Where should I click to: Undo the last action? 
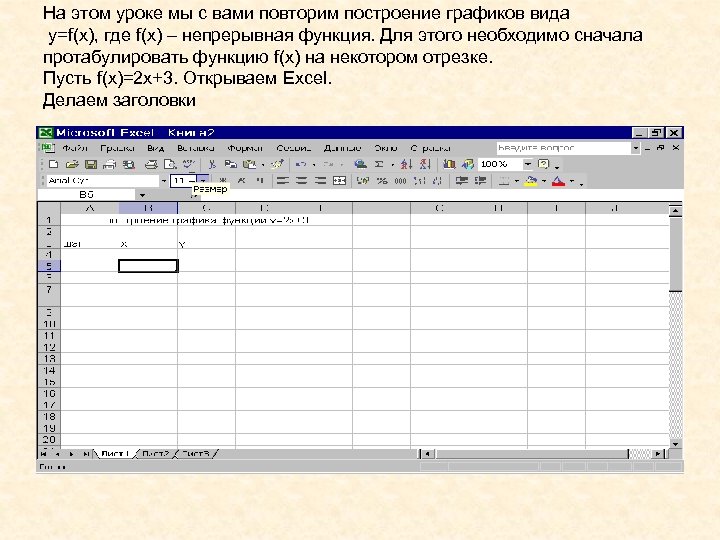tap(301, 164)
